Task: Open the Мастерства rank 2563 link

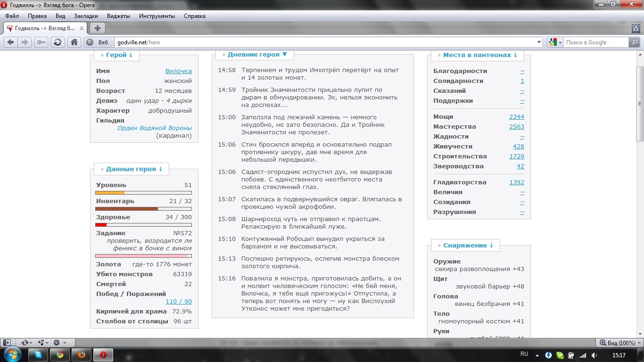Action: (x=517, y=126)
